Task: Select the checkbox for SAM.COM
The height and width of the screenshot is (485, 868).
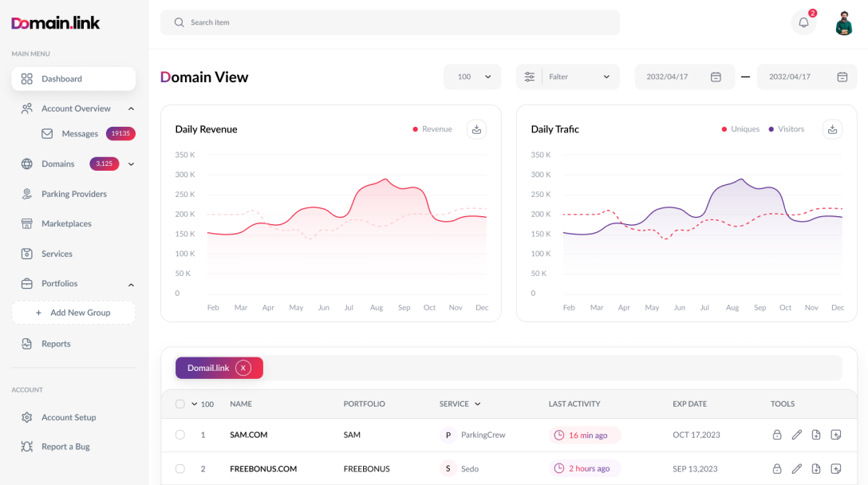Action: tap(180, 435)
